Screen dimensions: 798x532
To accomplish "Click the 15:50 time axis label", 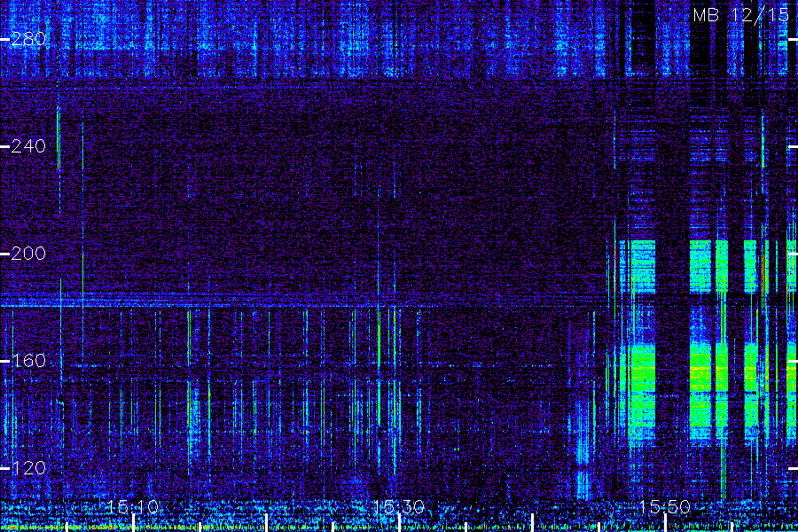I will (x=664, y=506).
